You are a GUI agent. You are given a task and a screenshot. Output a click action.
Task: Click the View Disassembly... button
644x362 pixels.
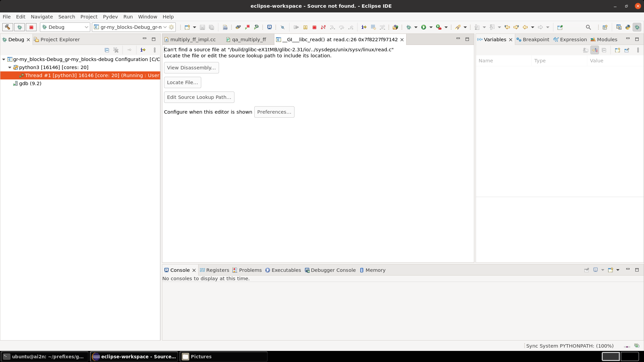click(191, 68)
